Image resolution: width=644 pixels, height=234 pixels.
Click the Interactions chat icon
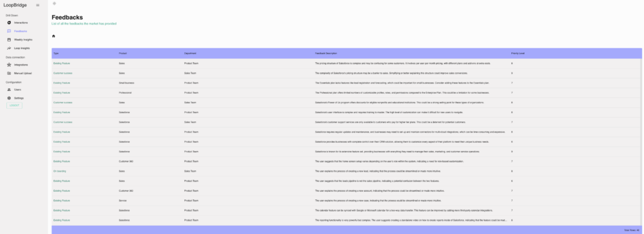pos(9,23)
